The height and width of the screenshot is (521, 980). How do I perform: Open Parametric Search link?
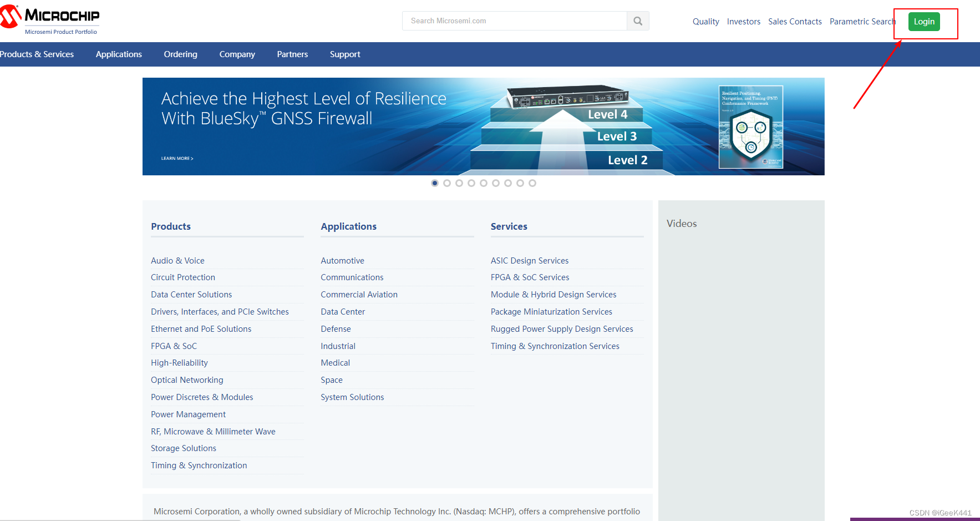click(862, 22)
